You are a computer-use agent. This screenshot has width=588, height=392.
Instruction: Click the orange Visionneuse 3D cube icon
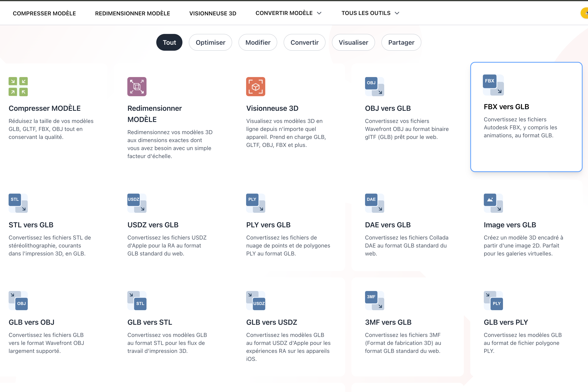(255, 86)
